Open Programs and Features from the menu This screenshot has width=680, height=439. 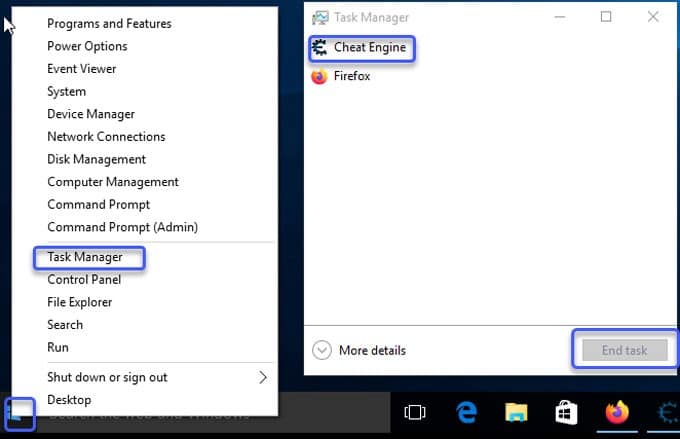[x=109, y=23]
